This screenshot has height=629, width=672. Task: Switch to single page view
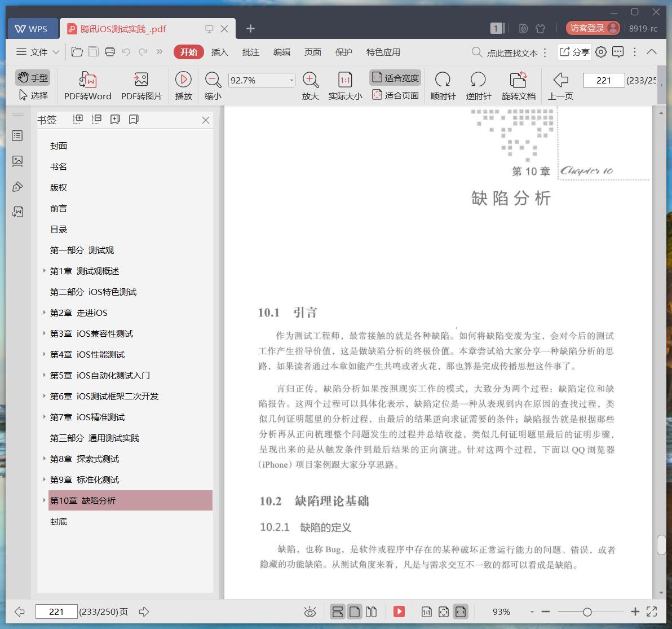coord(355,612)
